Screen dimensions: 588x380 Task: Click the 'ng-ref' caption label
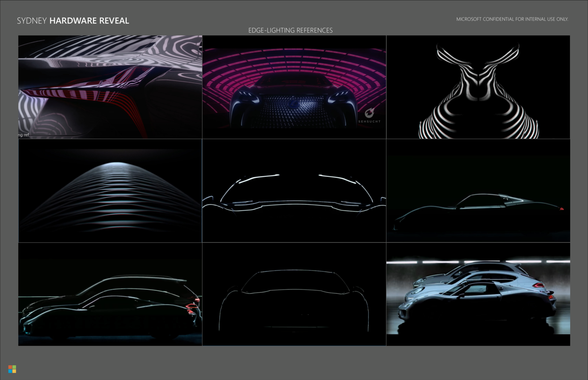click(24, 135)
